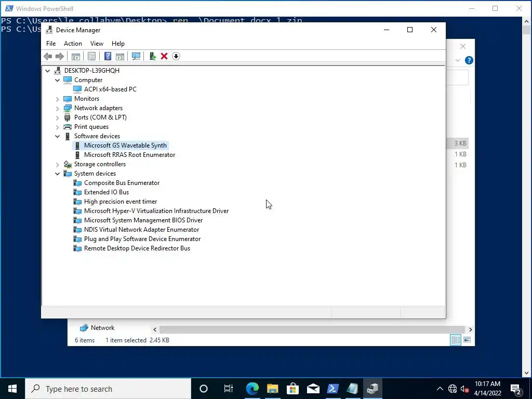Switch File Explorer to Details view icon

pos(456,340)
